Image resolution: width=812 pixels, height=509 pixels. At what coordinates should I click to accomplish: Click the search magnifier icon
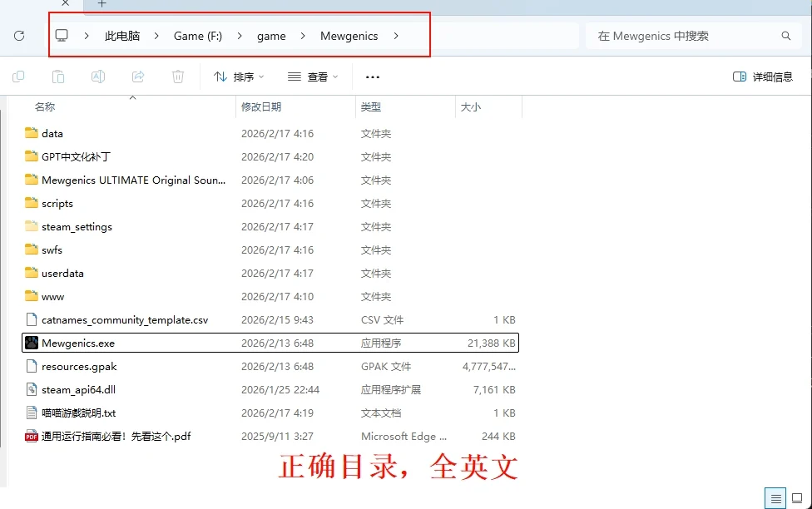pos(786,36)
